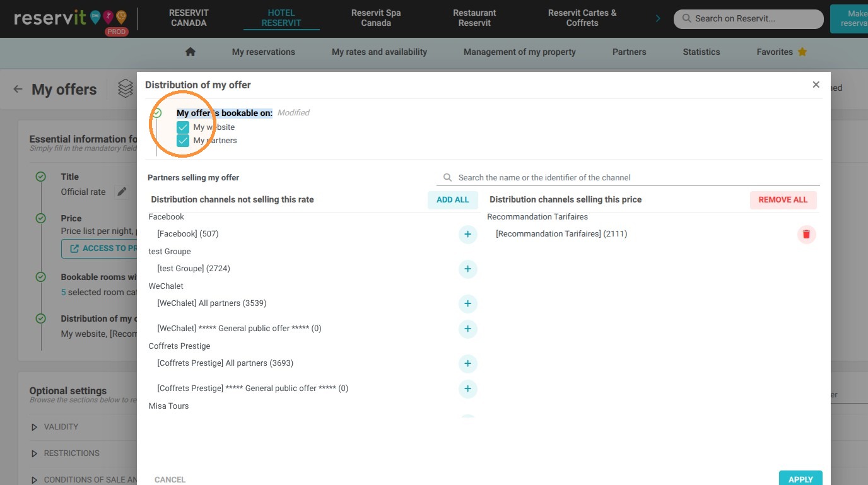
Task: Click the Coffrets Prestige group heading
Action: coord(179,346)
